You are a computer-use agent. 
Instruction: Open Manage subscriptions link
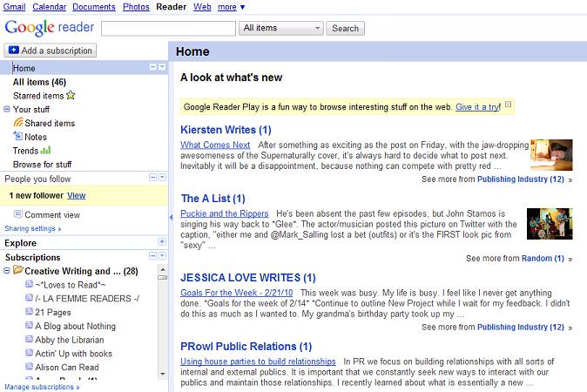42,387
